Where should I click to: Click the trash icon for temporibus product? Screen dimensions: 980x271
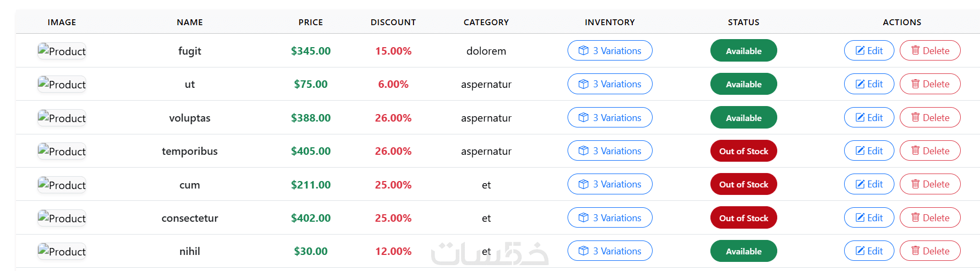pos(916,151)
